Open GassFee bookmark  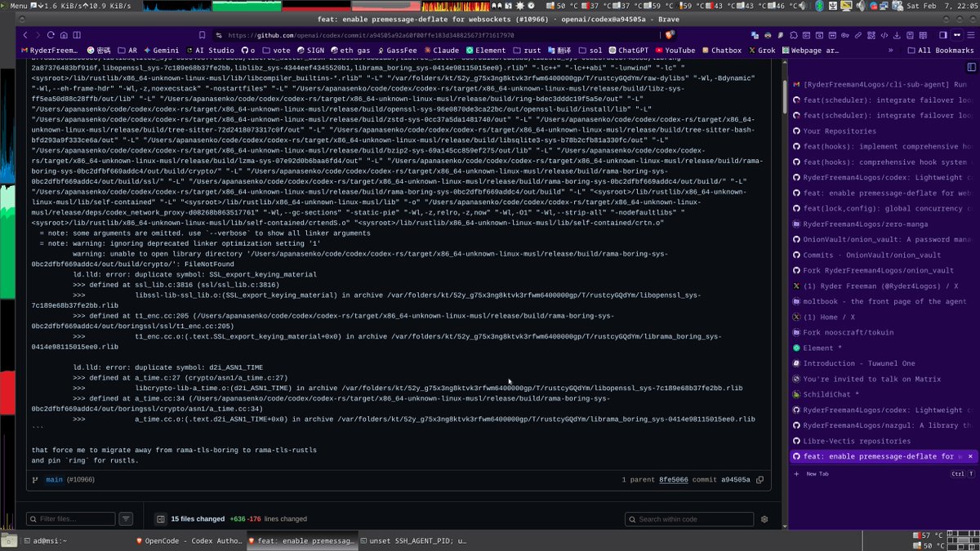396,50
